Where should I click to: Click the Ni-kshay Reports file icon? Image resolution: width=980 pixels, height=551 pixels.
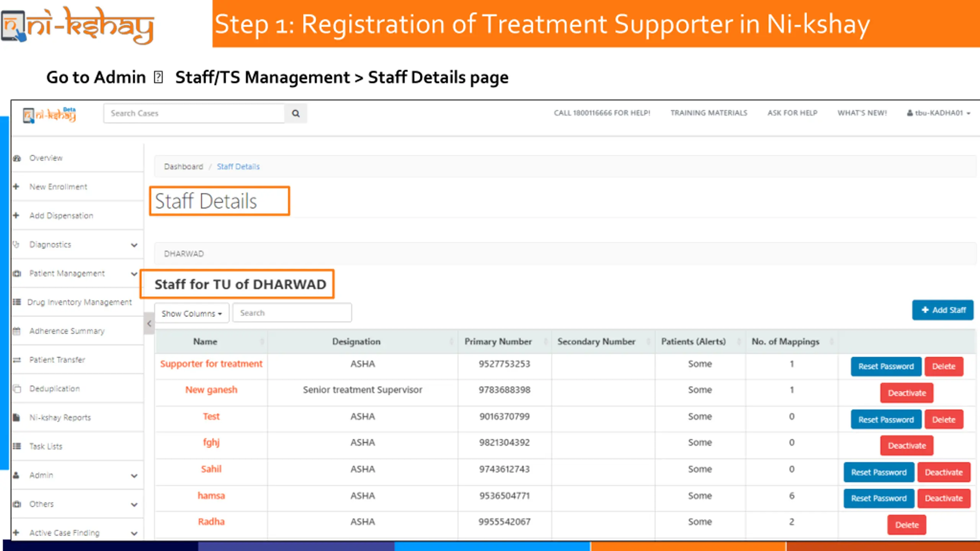16,417
